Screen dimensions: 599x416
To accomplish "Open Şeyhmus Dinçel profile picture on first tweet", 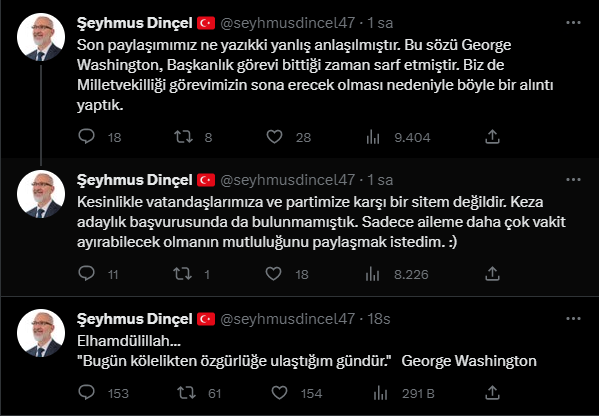I will tap(41, 37).
